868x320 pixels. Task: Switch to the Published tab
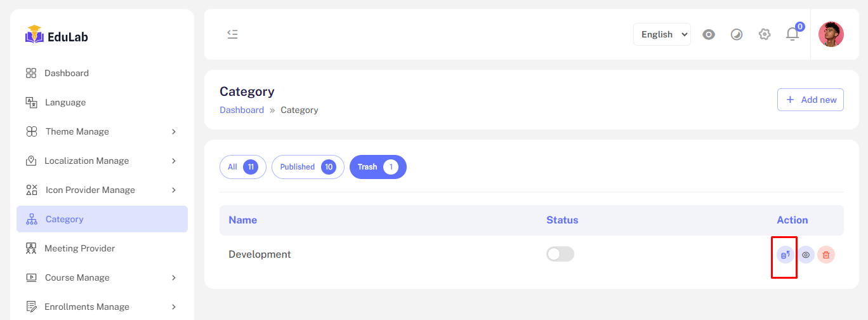pos(308,167)
